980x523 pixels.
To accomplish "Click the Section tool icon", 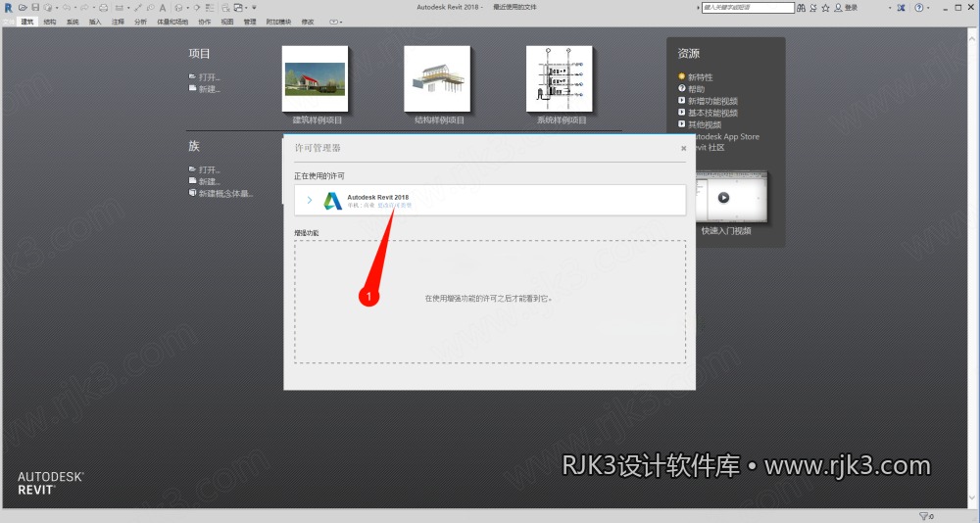I will click(x=196, y=8).
